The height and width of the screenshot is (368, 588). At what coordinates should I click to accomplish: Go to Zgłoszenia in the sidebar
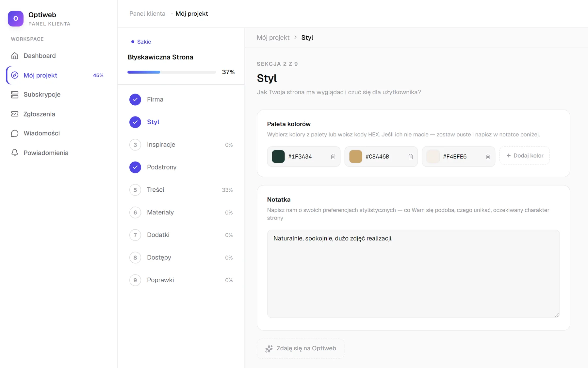click(x=58, y=114)
